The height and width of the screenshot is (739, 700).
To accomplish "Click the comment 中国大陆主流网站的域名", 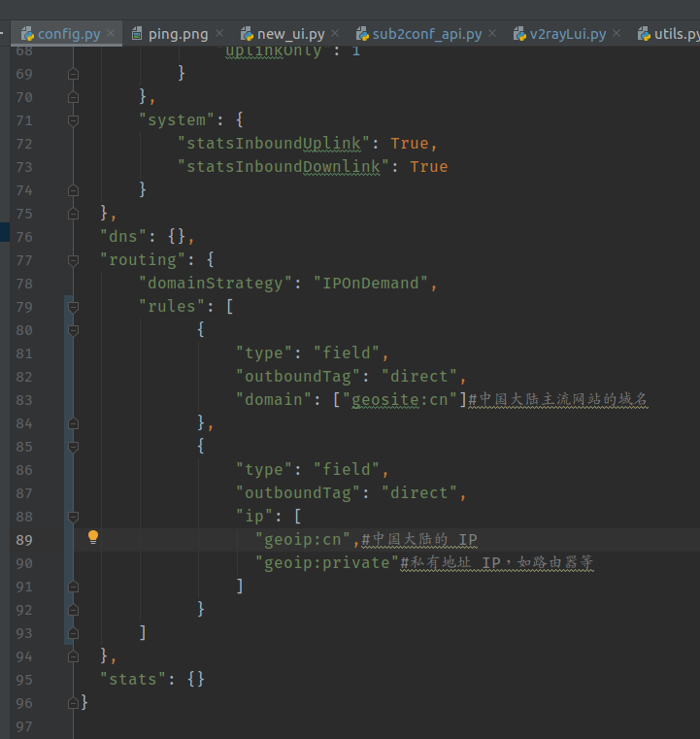I will [557, 399].
